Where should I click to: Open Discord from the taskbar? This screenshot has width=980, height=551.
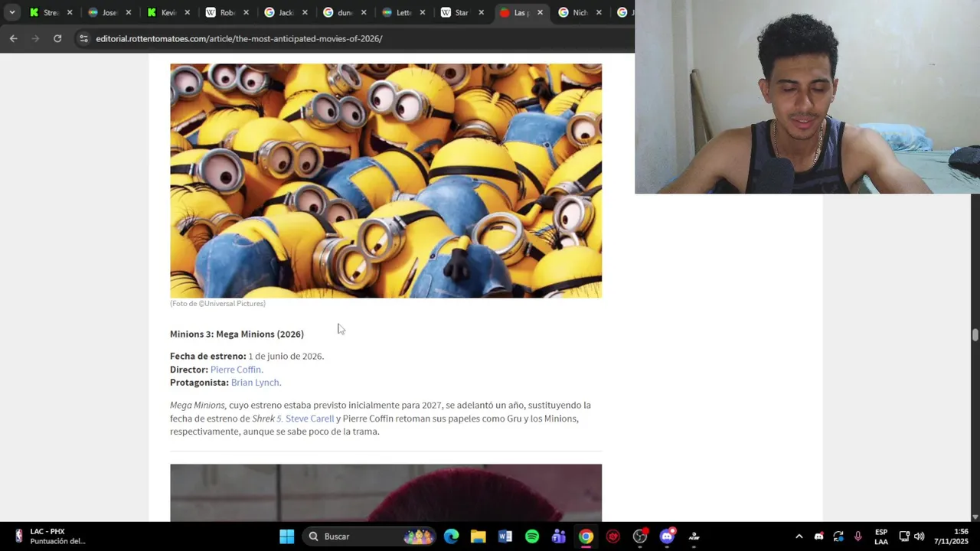(x=667, y=536)
